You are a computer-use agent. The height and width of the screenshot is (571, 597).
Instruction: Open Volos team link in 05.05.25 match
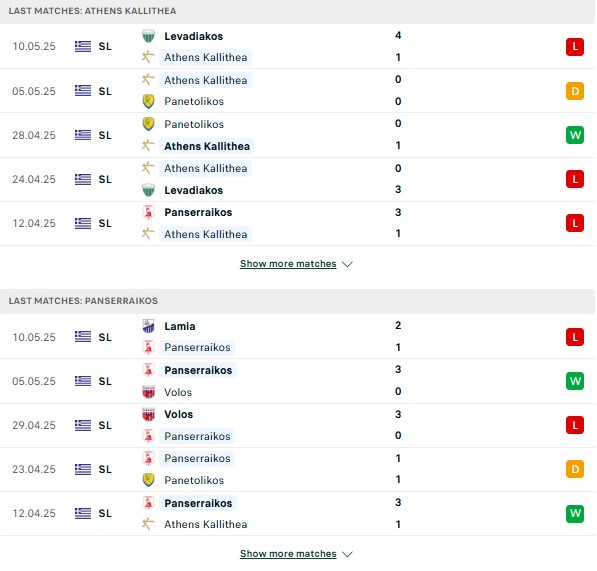coord(178,392)
